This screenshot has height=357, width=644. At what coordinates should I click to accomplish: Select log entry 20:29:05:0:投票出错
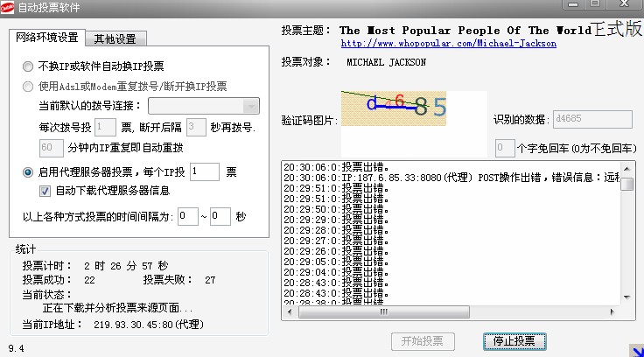336,262
